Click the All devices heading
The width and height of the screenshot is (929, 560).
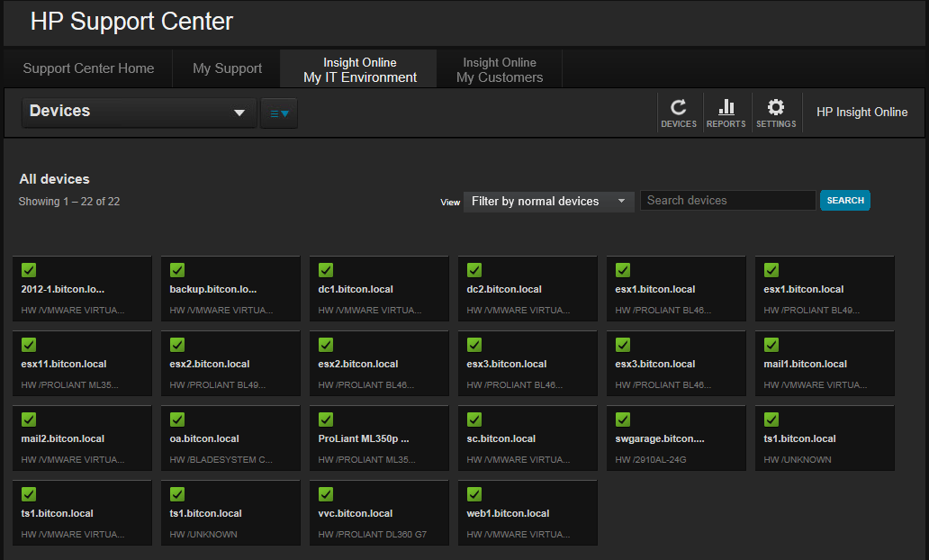pyautogui.click(x=55, y=179)
